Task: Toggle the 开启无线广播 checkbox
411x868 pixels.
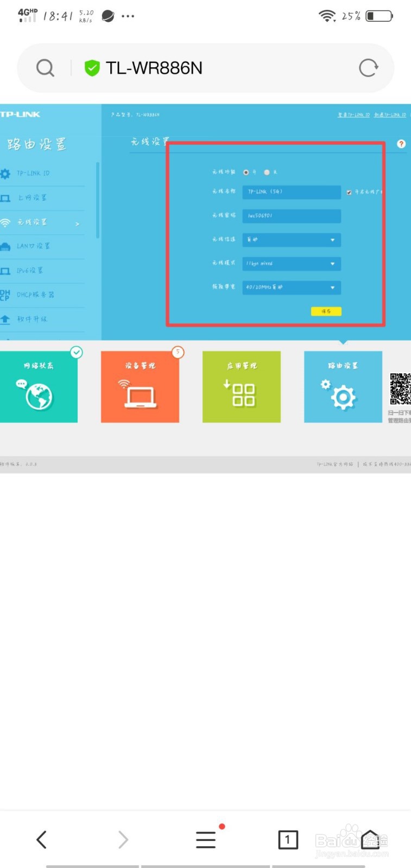Action: (x=349, y=192)
